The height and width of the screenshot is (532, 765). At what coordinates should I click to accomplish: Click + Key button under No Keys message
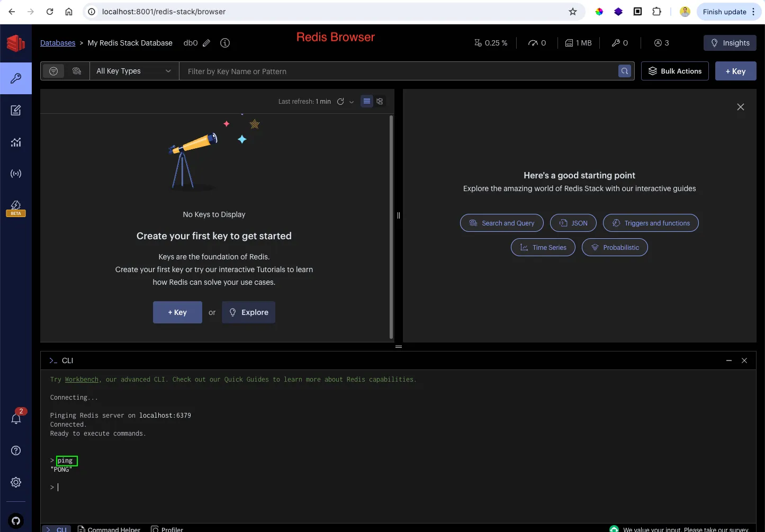[177, 312]
